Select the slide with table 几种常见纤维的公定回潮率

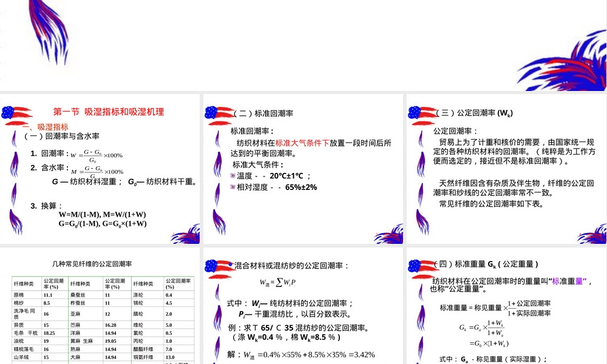[100, 306]
